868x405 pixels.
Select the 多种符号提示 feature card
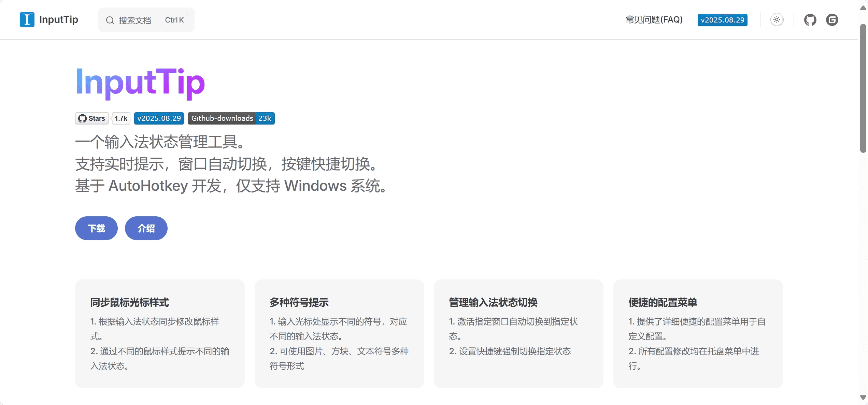[x=339, y=334]
